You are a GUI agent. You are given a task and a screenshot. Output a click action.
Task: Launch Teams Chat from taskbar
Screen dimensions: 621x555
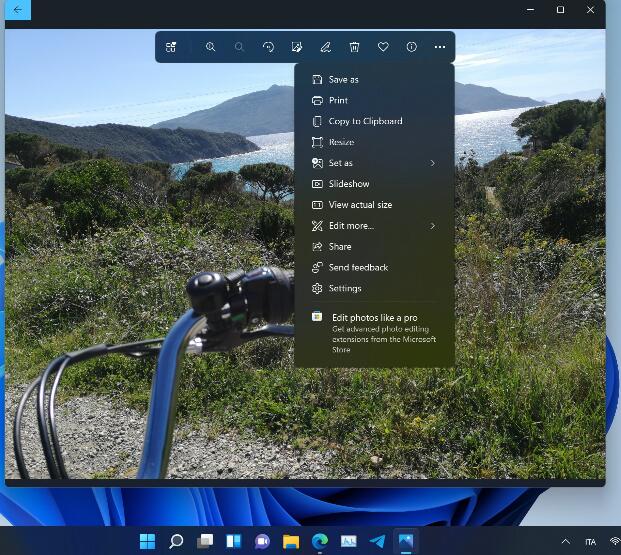[x=262, y=542]
